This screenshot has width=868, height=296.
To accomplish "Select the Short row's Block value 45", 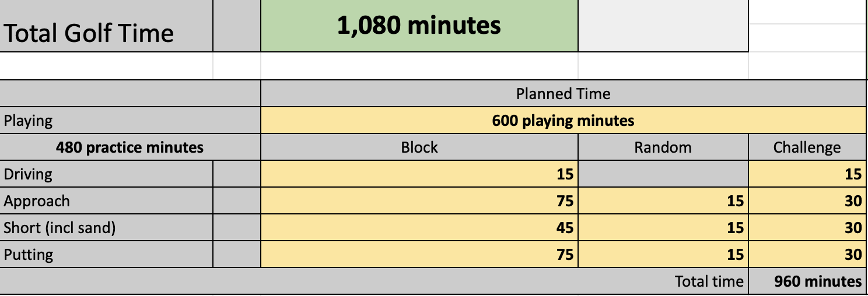I will coord(419,228).
